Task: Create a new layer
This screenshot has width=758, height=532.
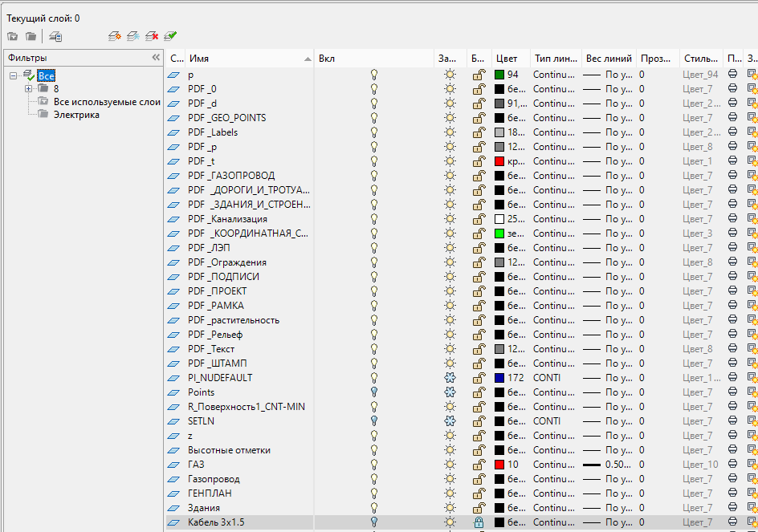Action: click(115, 36)
